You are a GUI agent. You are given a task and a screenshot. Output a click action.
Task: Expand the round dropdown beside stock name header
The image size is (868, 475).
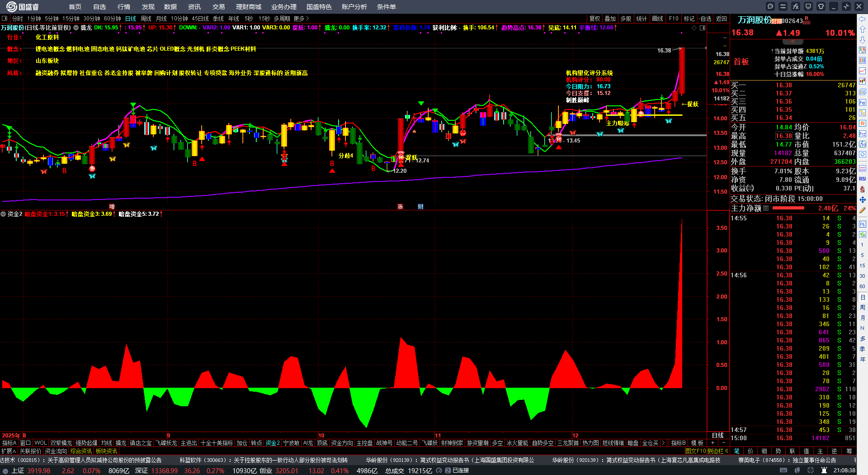click(x=76, y=28)
